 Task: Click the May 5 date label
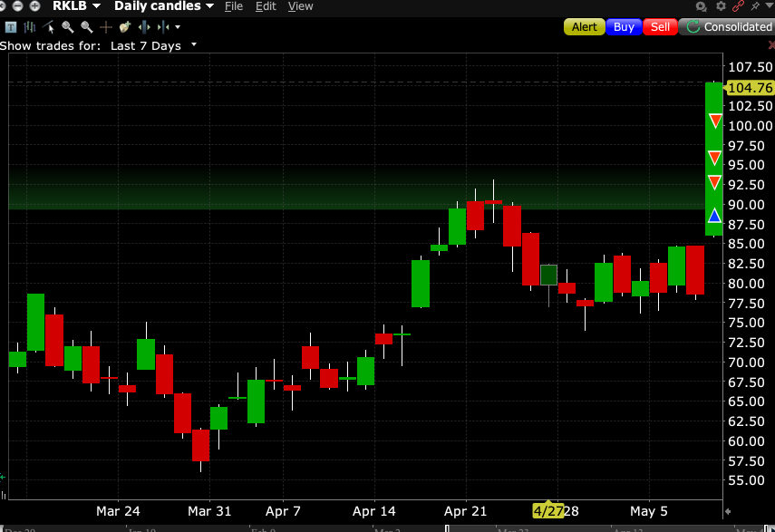pos(648,511)
